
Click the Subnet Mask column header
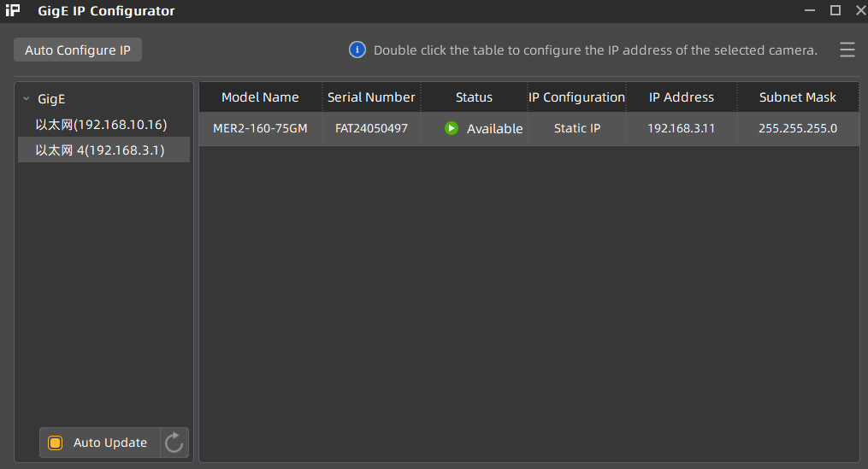tap(797, 97)
